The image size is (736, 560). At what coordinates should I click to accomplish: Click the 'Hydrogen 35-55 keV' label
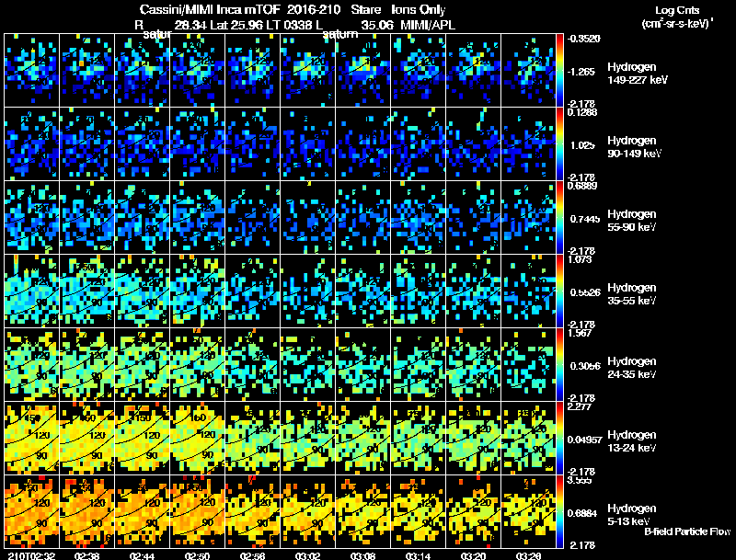tap(632, 294)
